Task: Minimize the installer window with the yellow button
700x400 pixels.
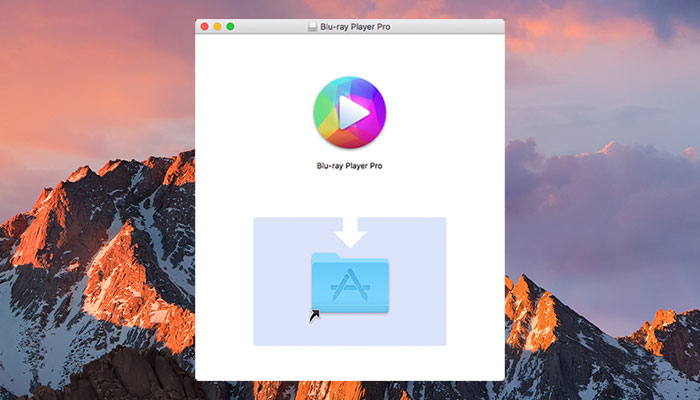Action: pyautogui.click(x=218, y=26)
